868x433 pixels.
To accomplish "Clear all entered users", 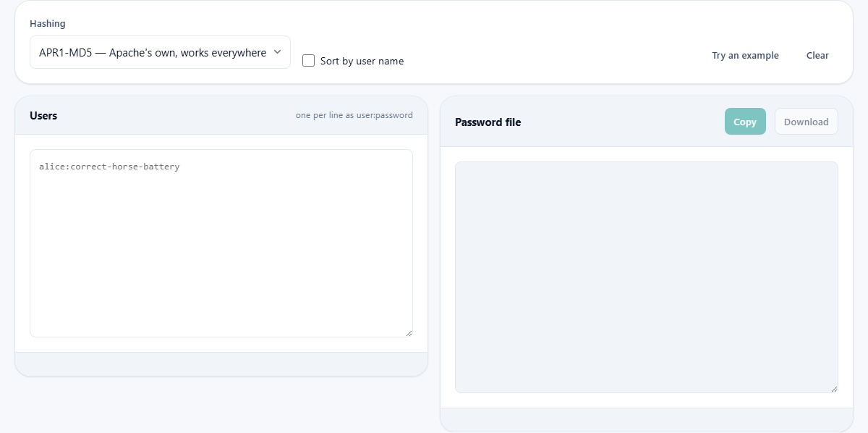I will pos(817,55).
